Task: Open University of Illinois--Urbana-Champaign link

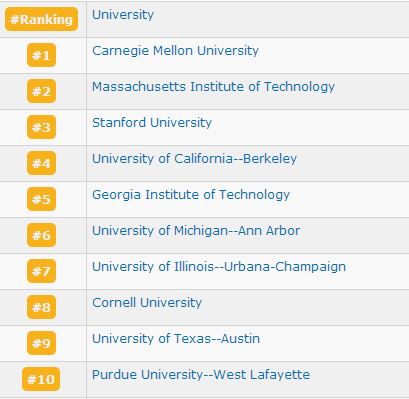Action: point(219,267)
